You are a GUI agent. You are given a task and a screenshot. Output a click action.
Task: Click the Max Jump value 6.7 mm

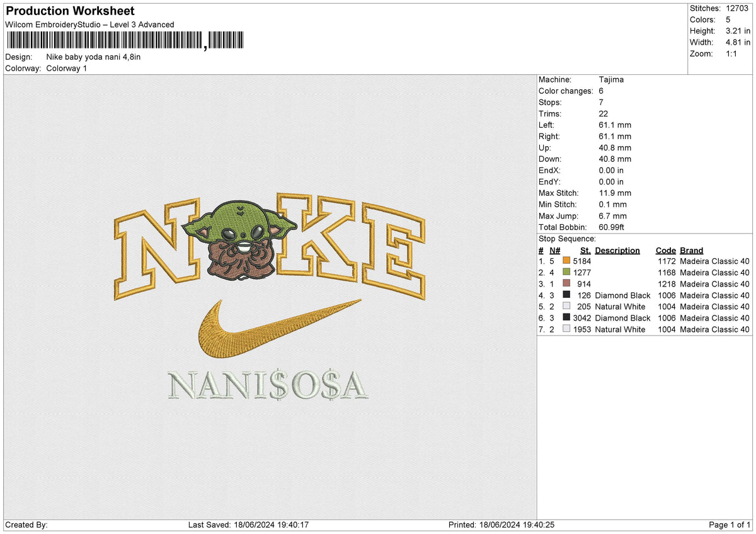[612, 216]
